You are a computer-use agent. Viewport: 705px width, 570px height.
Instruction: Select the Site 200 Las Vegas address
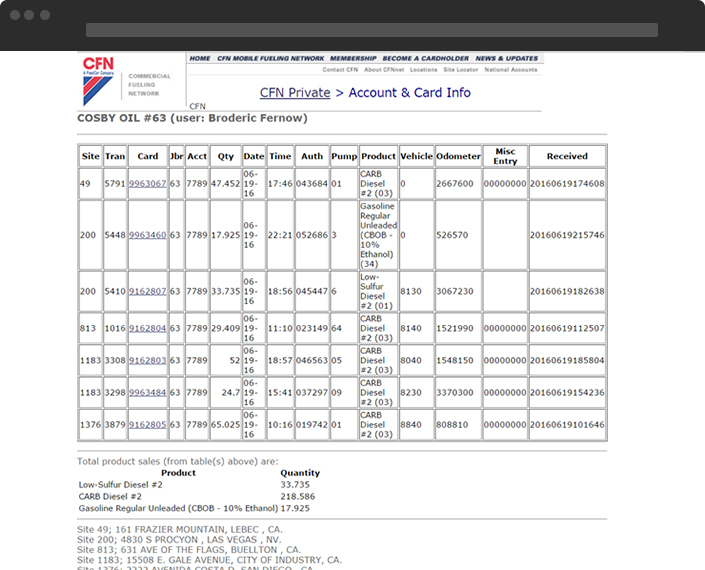point(179,539)
